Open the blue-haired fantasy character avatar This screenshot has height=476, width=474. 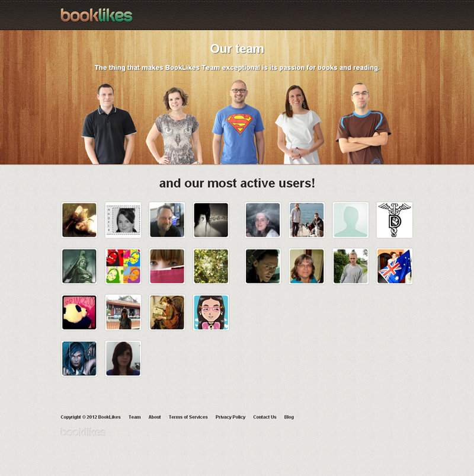click(x=79, y=359)
